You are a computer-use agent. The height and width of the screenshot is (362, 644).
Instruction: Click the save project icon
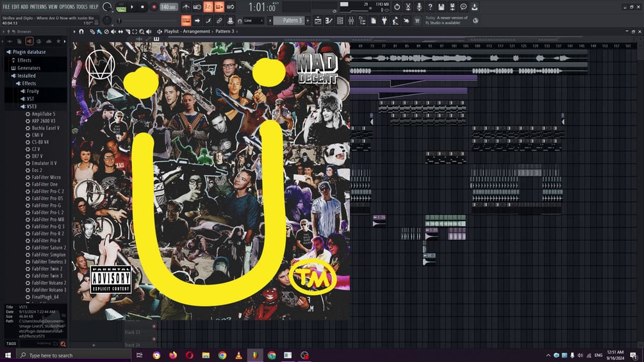(441, 7)
